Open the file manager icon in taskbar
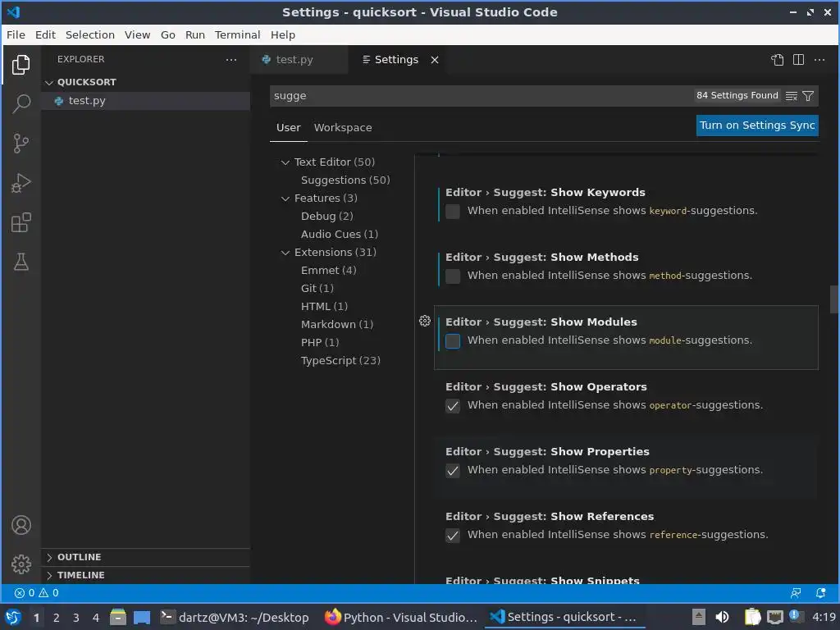 click(118, 617)
